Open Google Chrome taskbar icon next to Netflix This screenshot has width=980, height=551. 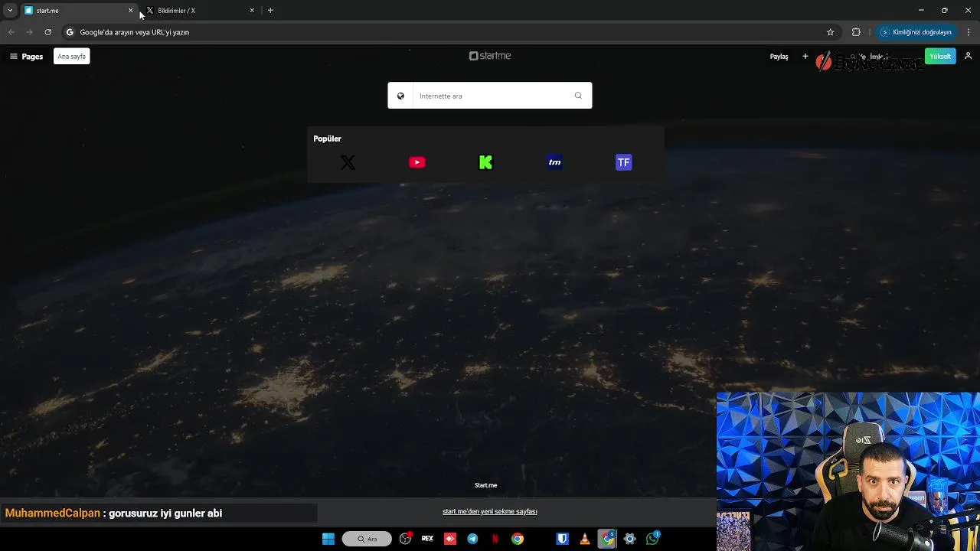518,539
